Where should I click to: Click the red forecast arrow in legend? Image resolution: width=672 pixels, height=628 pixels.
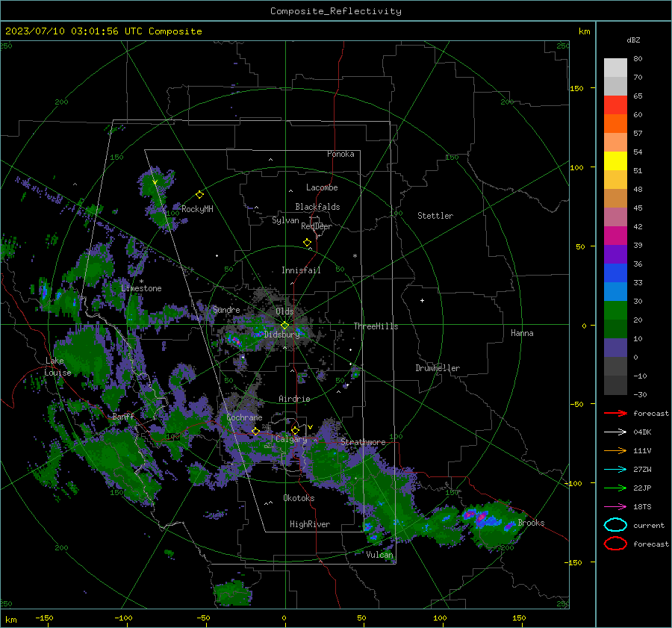point(615,413)
